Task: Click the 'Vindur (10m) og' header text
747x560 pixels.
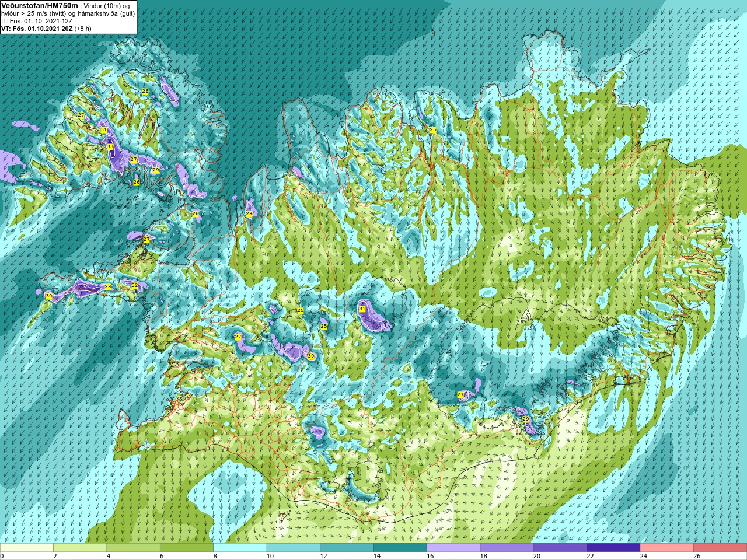Action: pos(107,6)
